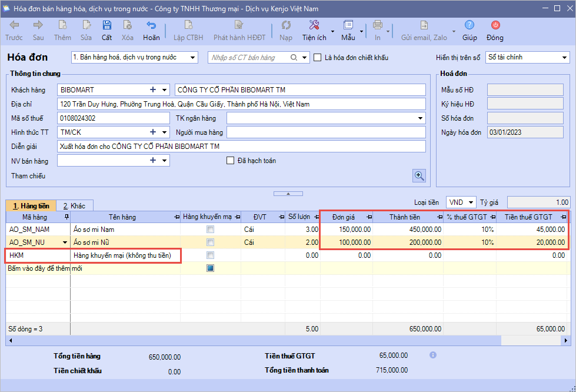Select the 1. Hàng tiền tab
Screen dimensions: 576x392
(31, 206)
